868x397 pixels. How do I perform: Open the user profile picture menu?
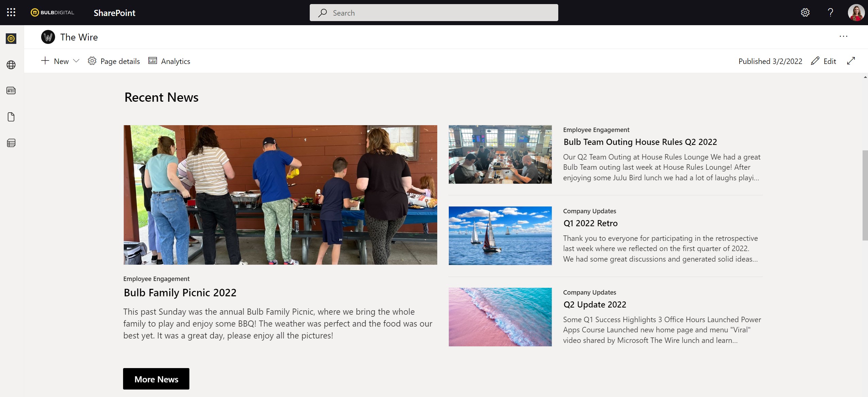click(x=856, y=13)
